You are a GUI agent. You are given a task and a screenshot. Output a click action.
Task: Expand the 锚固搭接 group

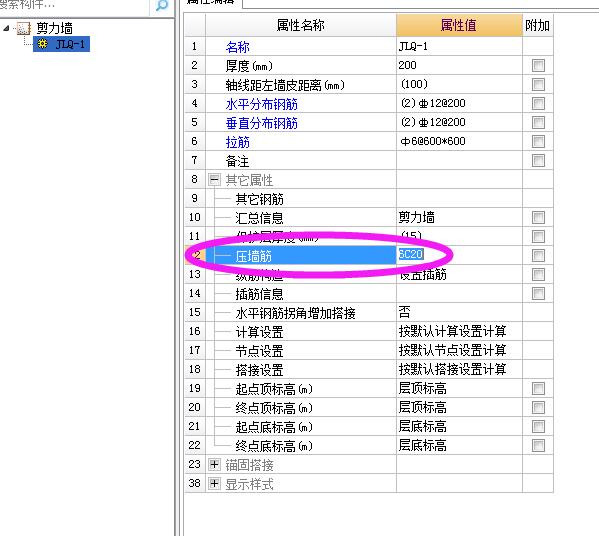point(214,465)
